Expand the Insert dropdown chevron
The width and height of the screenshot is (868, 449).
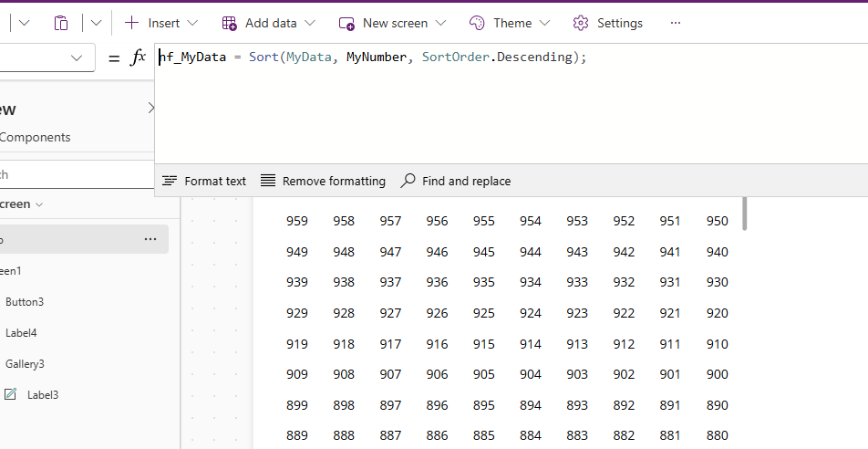tap(192, 24)
